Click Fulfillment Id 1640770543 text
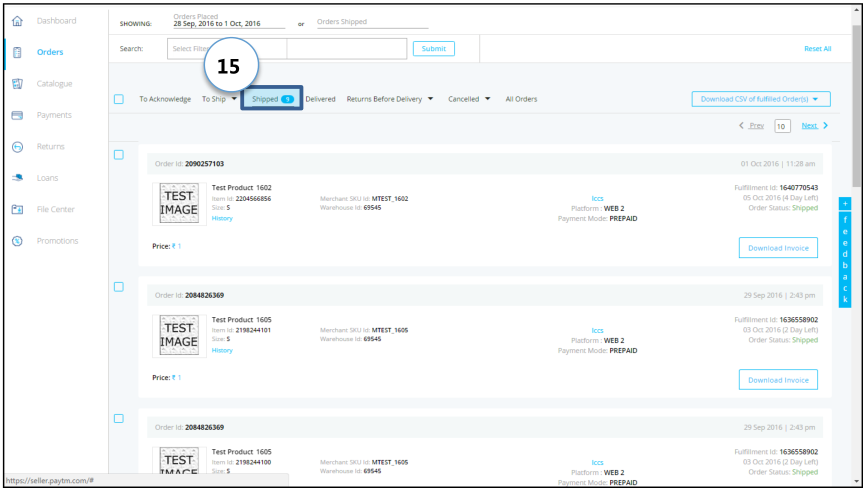This screenshot has width=867, height=493. pyautogui.click(x=776, y=188)
